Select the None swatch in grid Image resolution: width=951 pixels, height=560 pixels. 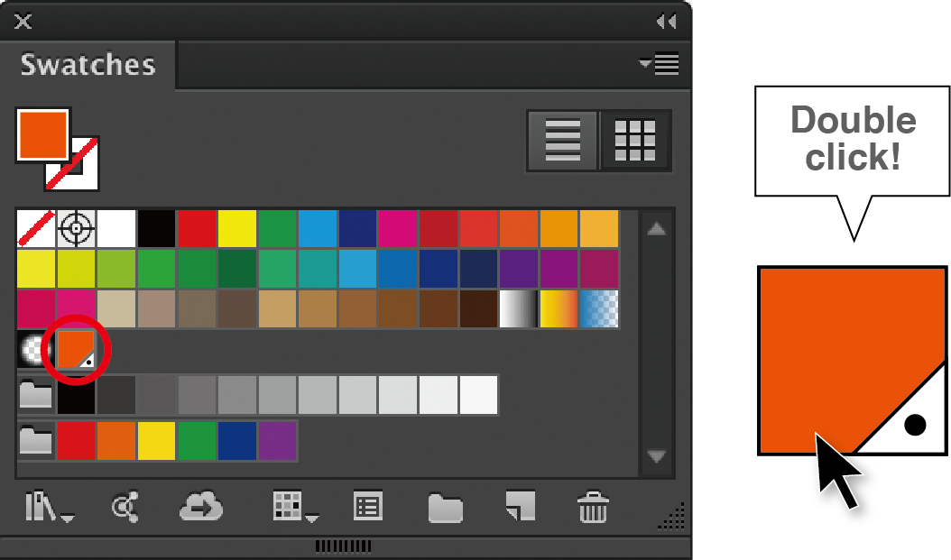[36, 228]
